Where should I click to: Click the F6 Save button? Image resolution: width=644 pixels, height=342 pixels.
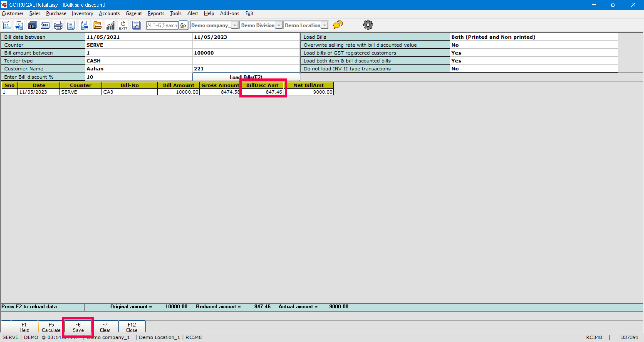pos(78,327)
